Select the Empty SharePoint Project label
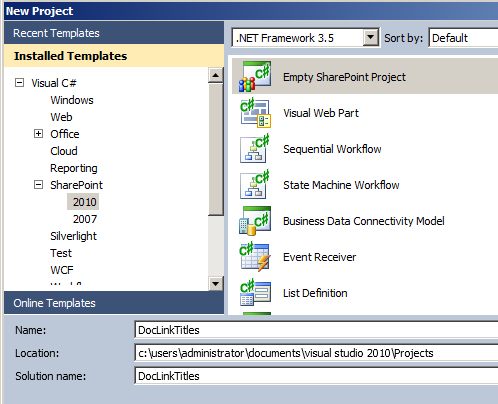498x404 pixels. coord(344,77)
